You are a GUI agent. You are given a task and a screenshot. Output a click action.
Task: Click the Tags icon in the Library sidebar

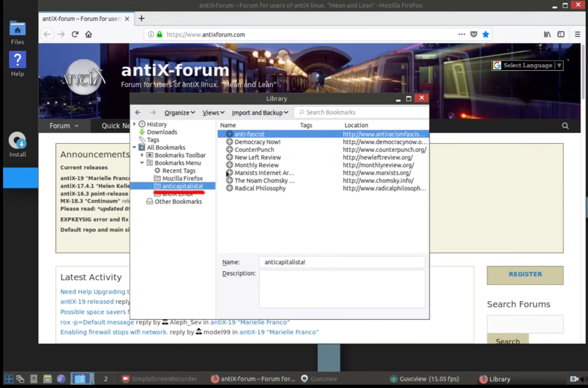[x=142, y=139]
